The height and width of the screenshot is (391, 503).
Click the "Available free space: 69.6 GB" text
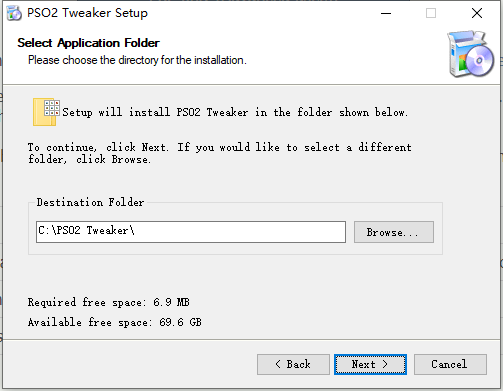coord(115,322)
